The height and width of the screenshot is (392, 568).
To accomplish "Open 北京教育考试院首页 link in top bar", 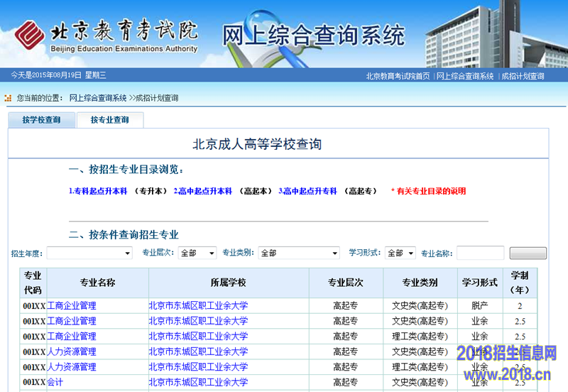I will (x=398, y=76).
